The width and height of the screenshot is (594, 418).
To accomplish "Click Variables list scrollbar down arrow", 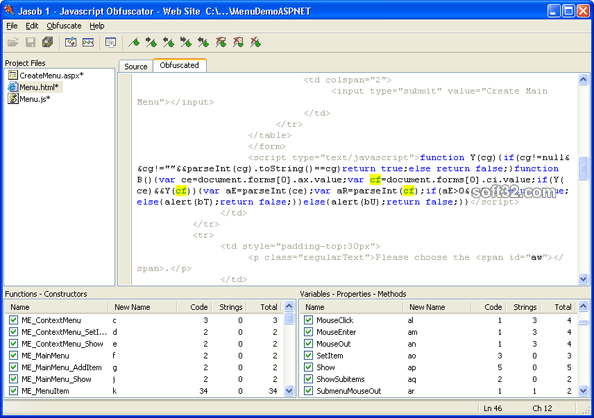I will tap(583, 390).
